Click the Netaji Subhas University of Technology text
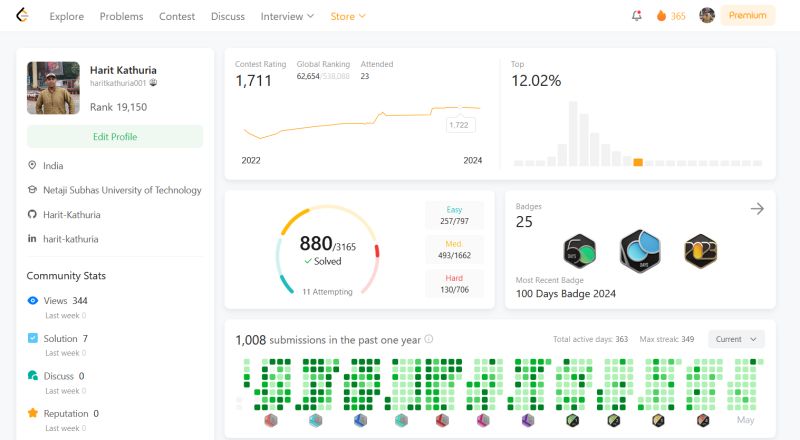This screenshot has width=800, height=440. tap(122, 190)
